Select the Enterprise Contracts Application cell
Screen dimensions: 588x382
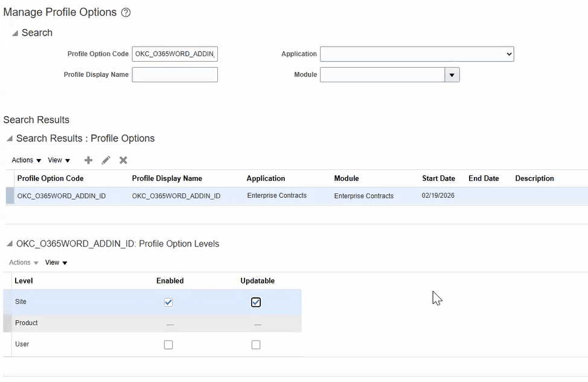[x=276, y=196]
